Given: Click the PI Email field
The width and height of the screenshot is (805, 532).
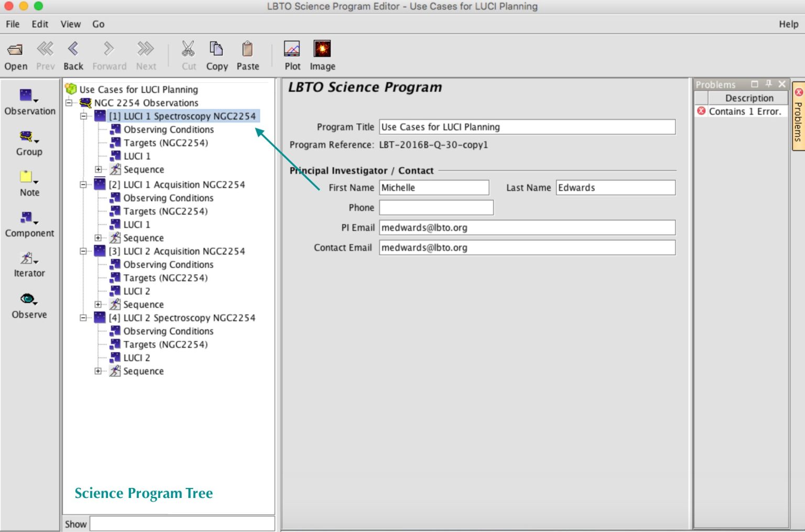Looking at the screenshot, I should [527, 227].
